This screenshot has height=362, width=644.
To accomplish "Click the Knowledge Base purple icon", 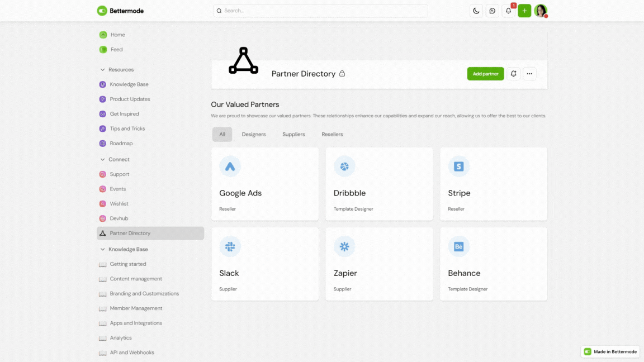I will (103, 84).
